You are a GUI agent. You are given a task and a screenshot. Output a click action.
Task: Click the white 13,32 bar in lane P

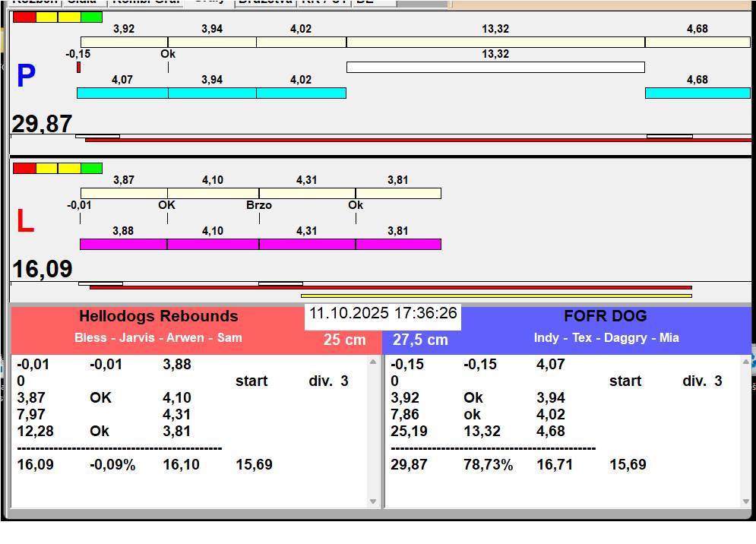click(x=495, y=67)
